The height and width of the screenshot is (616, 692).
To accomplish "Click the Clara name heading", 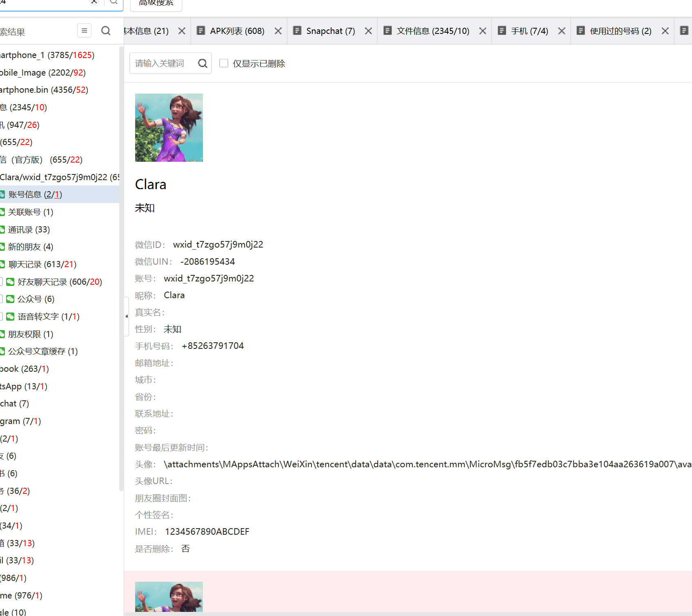I will tap(151, 185).
